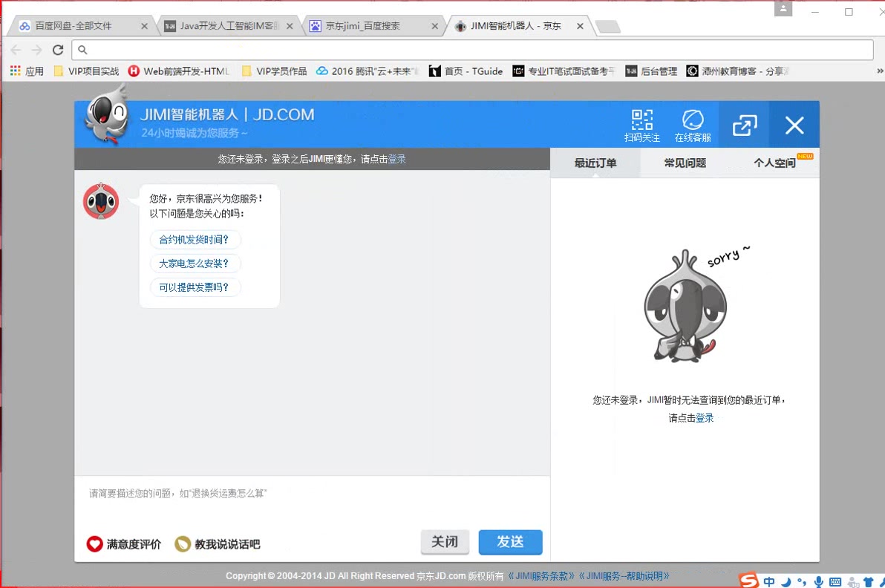Screen dimensions: 885x588
Task: Switch to the 最近订单 tab
Action: point(595,163)
